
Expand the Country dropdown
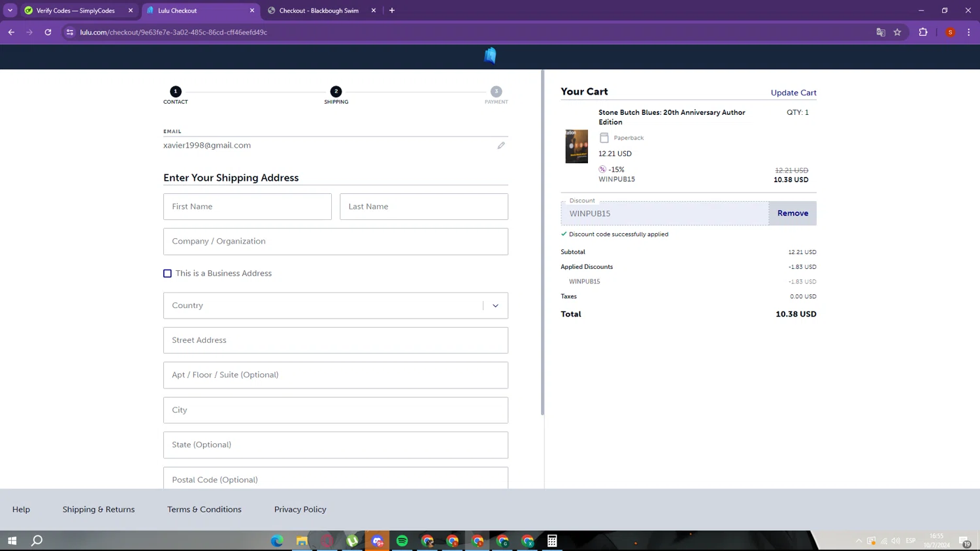coord(495,306)
